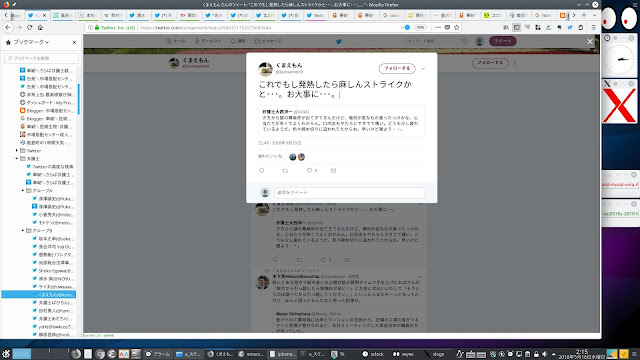Viewport: 640px width, 360px height.
Task: Bookmark this page with the star icon
Action: click(x=457, y=27)
